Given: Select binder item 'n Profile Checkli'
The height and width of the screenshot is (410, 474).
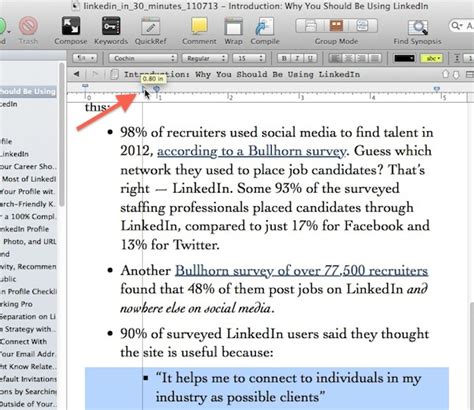Looking at the screenshot, I should (x=28, y=291).
